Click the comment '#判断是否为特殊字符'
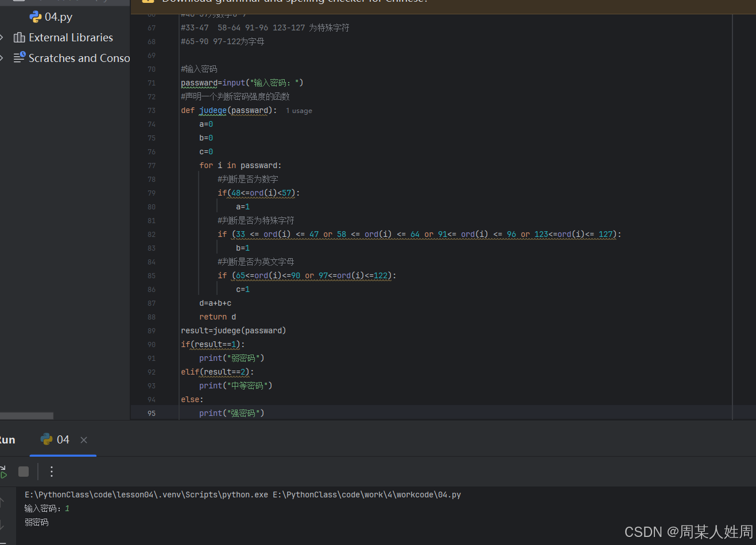This screenshot has height=545, width=756. 256,220
